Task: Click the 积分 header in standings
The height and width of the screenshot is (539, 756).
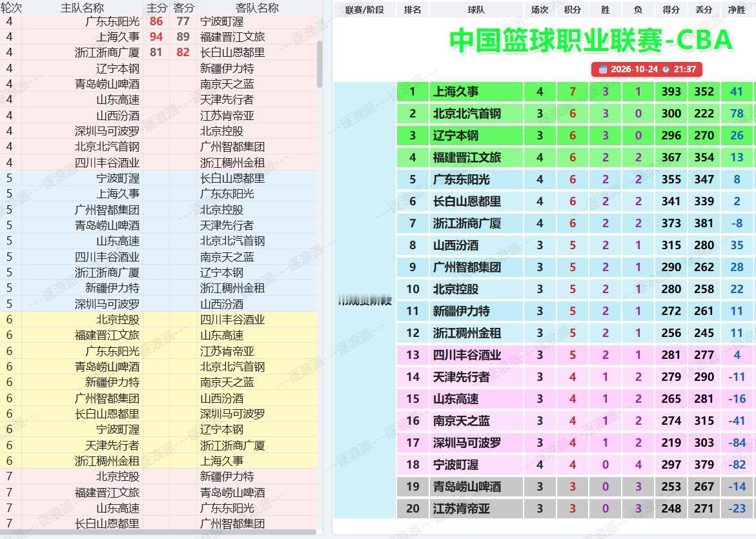Action: pos(572,10)
